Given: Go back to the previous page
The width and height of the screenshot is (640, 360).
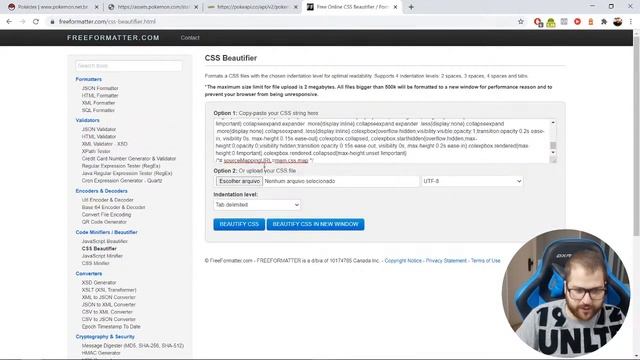Looking at the screenshot, I should point(9,22).
